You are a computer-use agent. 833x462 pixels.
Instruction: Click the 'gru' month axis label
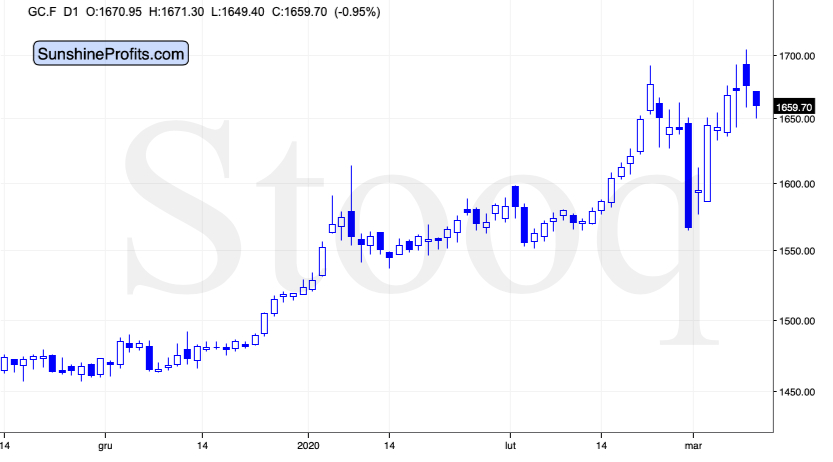click(105, 446)
